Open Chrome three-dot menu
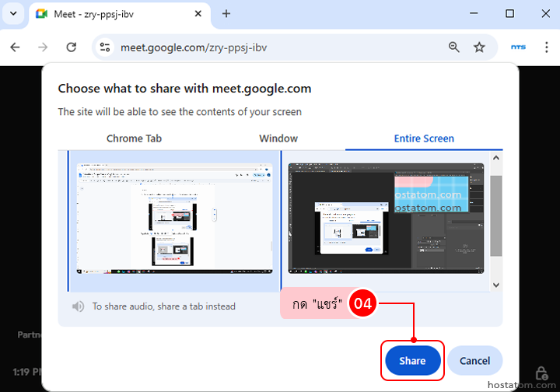 (x=547, y=47)
